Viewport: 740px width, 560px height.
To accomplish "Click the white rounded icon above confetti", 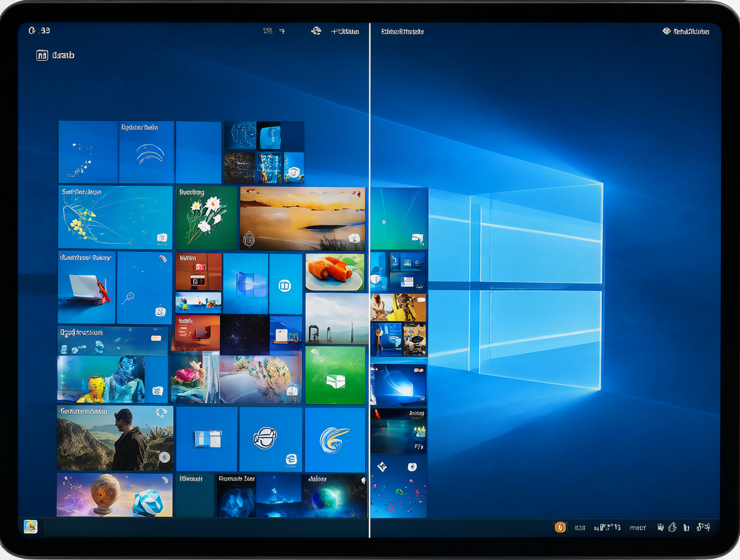I will 412,467.
